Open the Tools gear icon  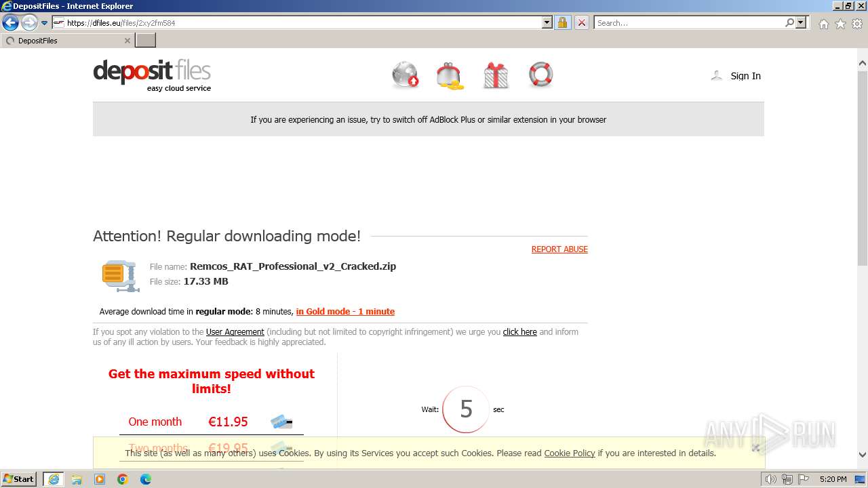(857, 24)
